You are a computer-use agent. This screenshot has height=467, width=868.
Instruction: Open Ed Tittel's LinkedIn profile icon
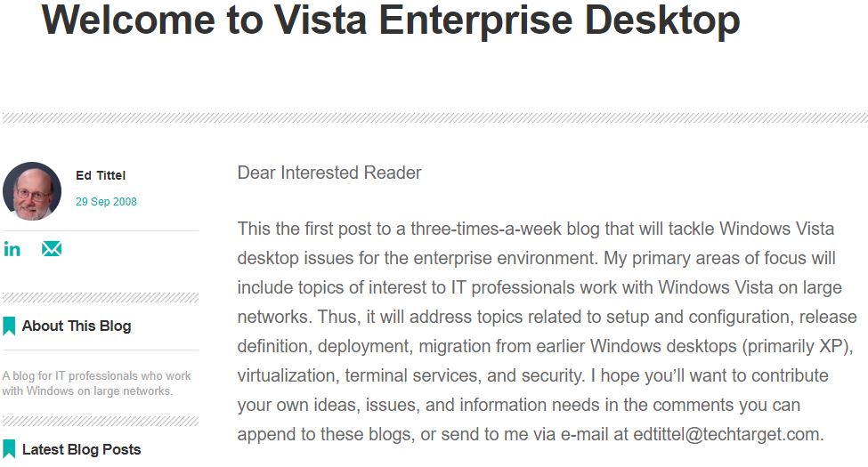(x=12, y=249)
